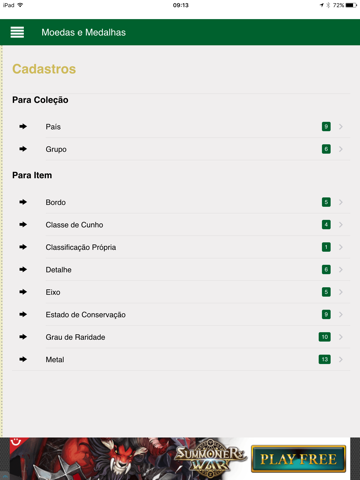
Task: Open the Summoners War ad banner
Action: pos(180,459)
